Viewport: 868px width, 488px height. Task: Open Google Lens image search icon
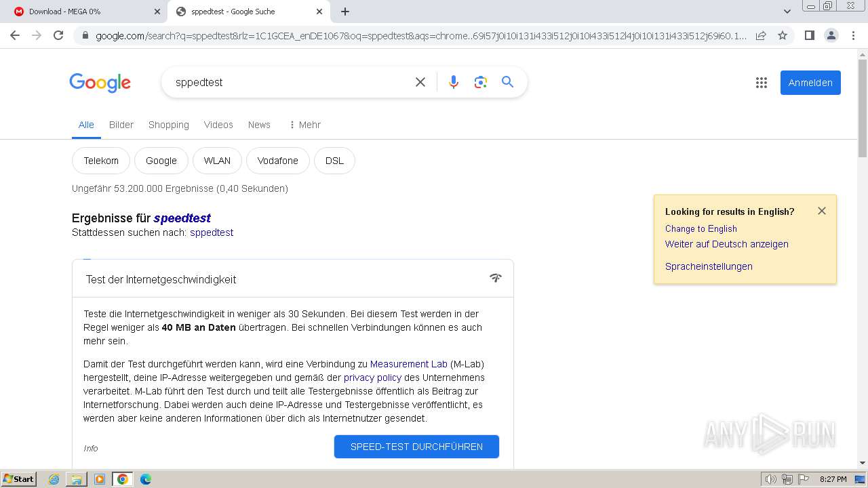[x=481, y=82]
